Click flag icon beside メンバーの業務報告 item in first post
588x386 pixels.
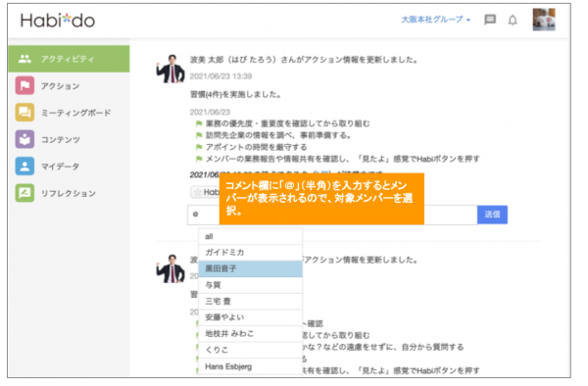tap(199, 159)
